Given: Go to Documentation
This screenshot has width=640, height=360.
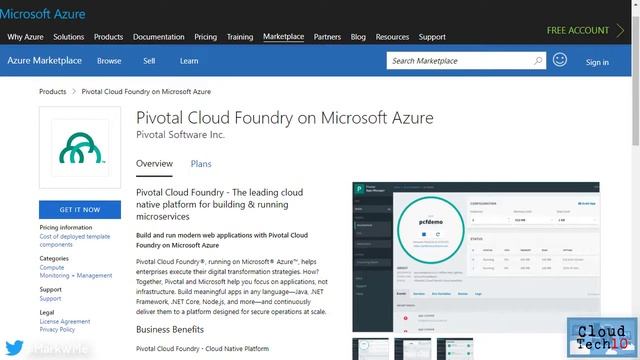Looking at the screenshot, I should coord(158,37).
